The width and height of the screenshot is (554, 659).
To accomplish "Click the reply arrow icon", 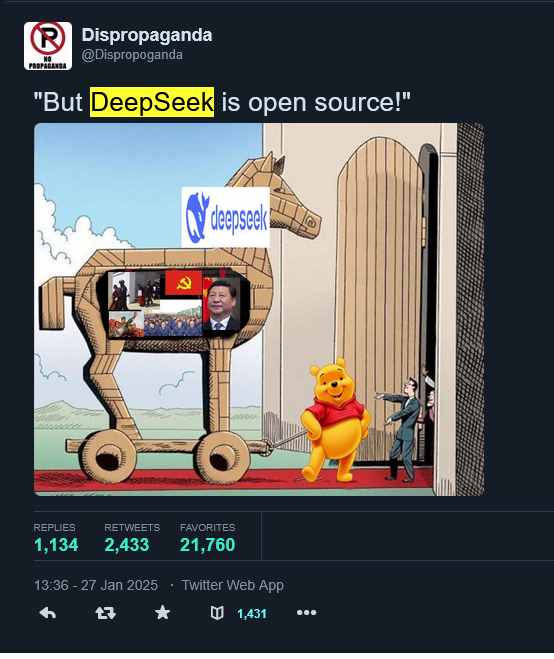I will pos(47,613).
